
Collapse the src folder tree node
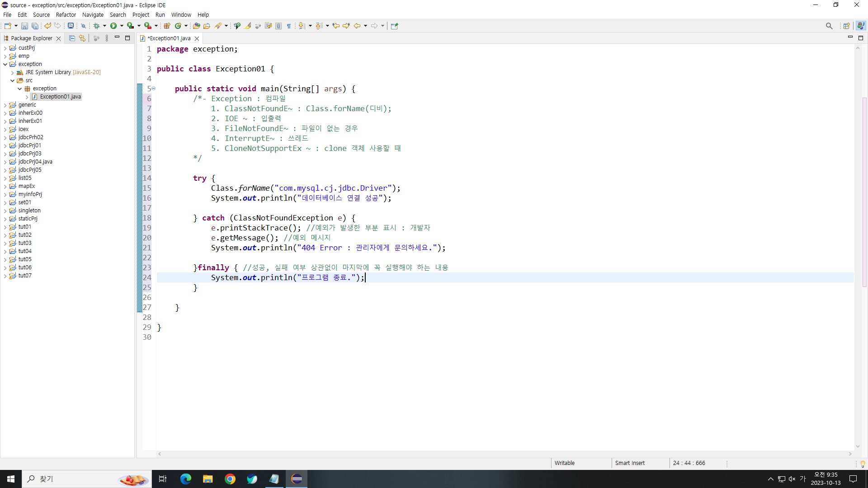[12, 80]
